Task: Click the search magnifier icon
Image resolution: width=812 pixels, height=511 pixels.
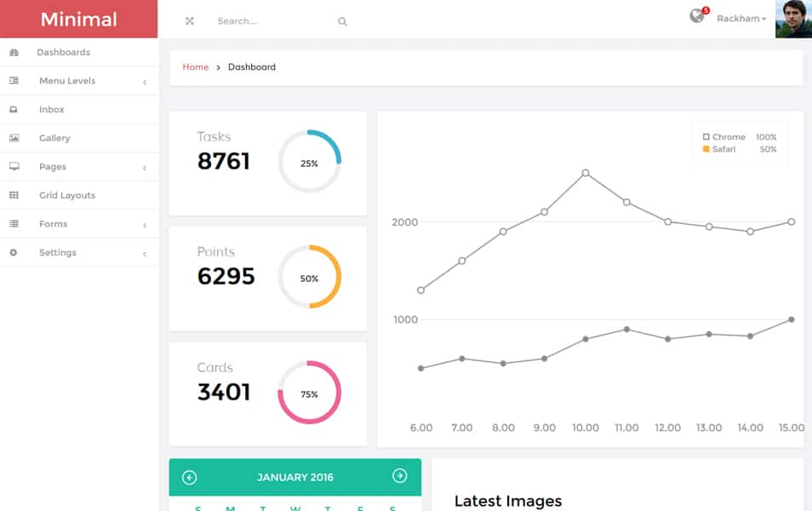Action: click(x=341, y=21)
